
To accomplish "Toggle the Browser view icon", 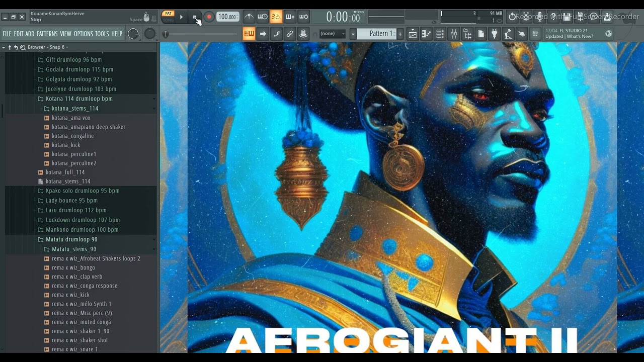I will pos(467,34).
